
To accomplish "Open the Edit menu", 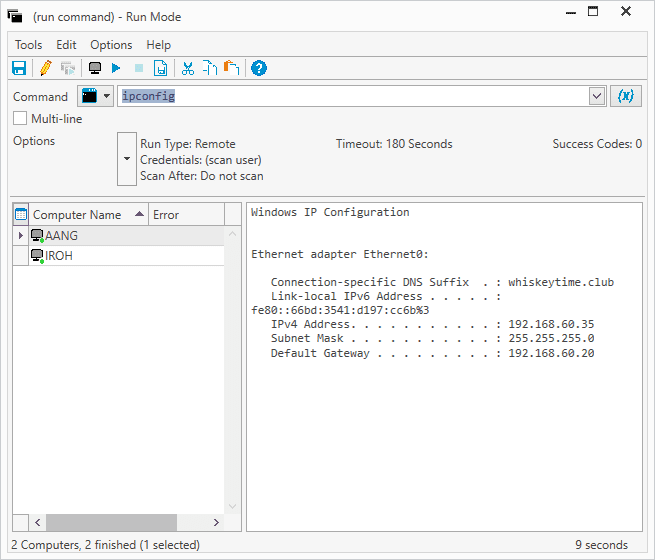I will click(66, 45).
